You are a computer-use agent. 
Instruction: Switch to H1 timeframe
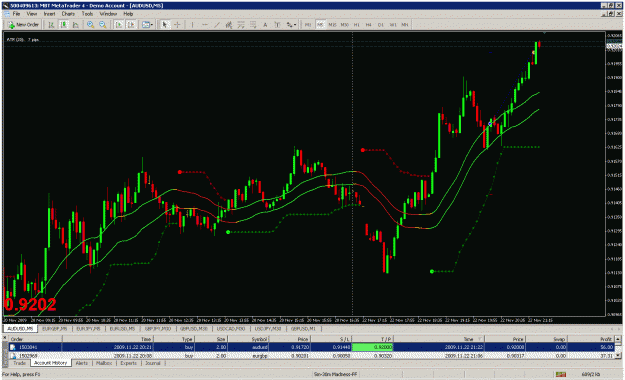[x=357, y=25]
